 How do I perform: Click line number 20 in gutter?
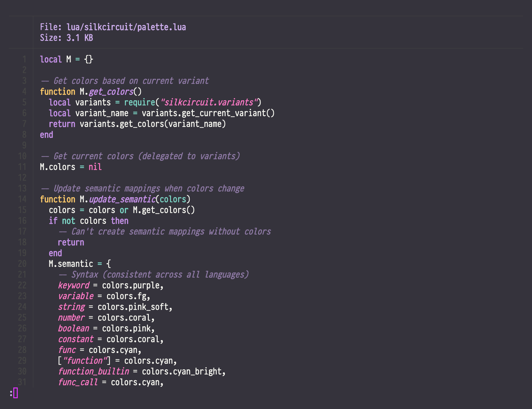22,264
